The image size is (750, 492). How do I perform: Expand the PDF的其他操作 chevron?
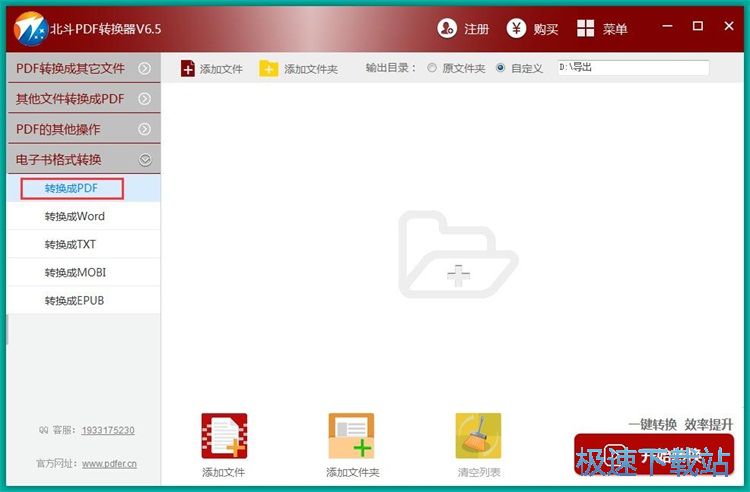pyautogui.click(x=144, y=129)
